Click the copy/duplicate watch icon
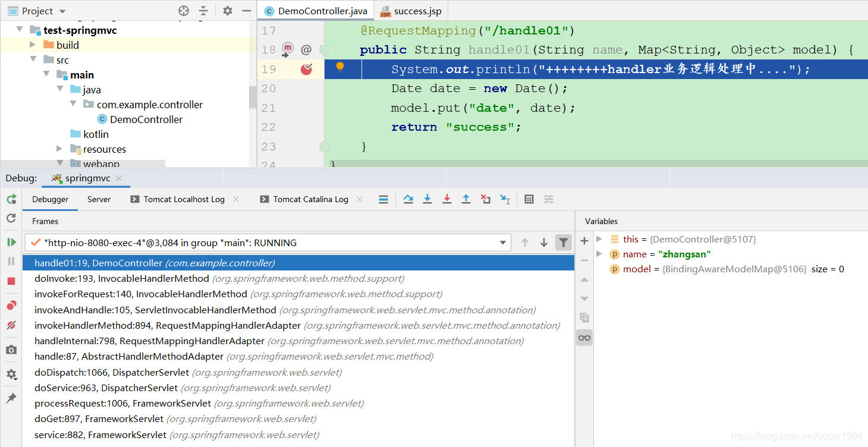Viewport: 868px width, 447px height. click(584, 318)
